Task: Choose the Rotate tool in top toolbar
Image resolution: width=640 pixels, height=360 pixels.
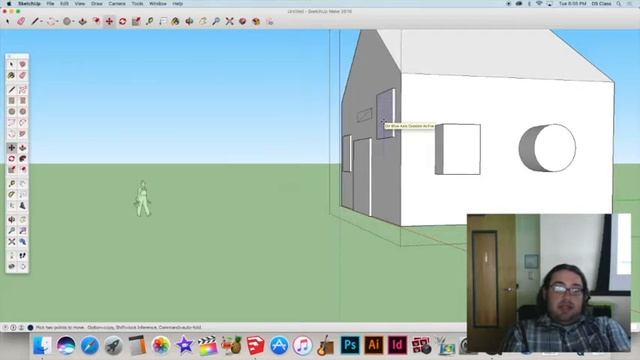Action: click(x=122, y=21)
